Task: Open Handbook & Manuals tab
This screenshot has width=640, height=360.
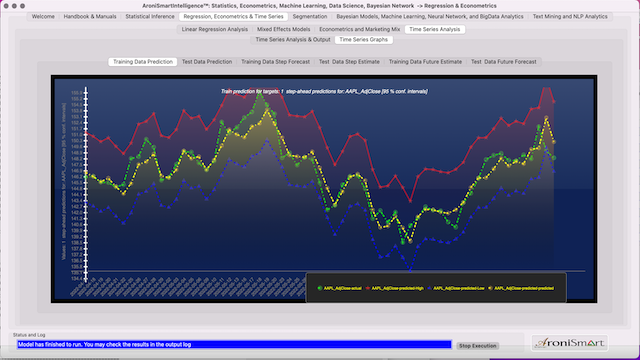Action: 90,17
